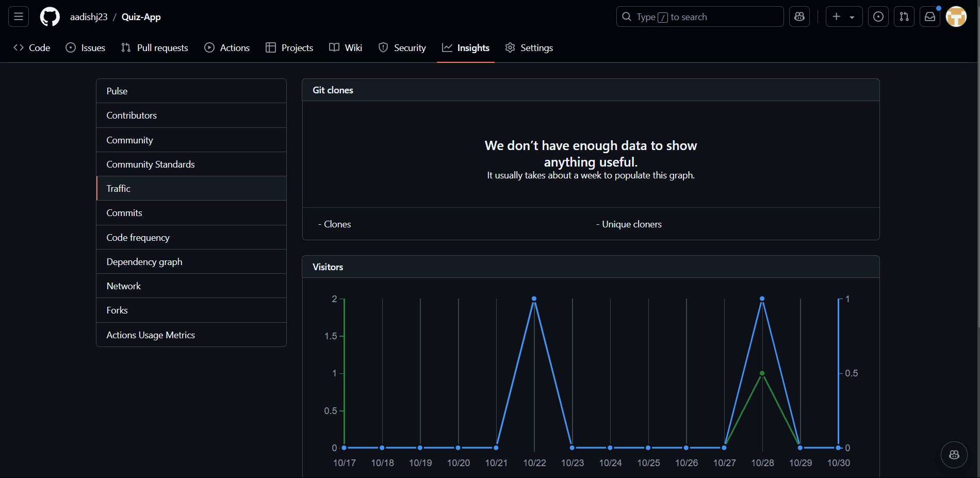Image resolution: width=980 pixels, height=478 pixels.
Task: Open the Quiz-App repository link
Action: coord(141,17)
